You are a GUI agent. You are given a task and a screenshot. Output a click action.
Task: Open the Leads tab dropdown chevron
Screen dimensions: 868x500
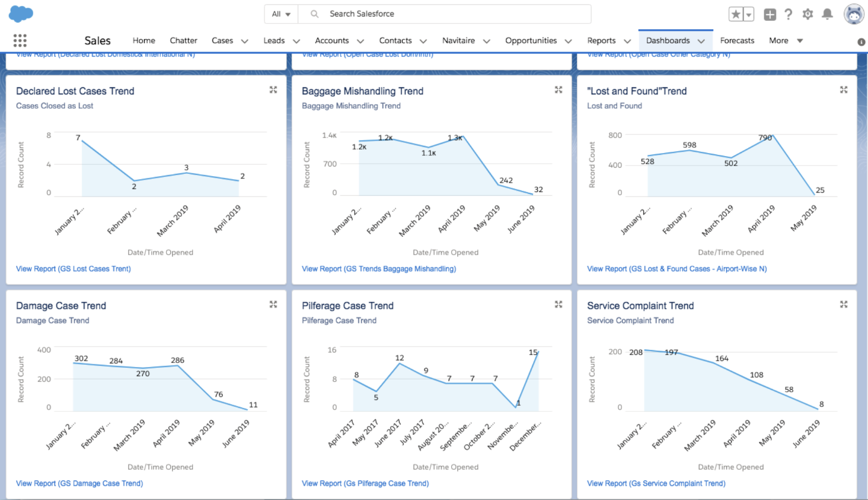tap(296, 41)
